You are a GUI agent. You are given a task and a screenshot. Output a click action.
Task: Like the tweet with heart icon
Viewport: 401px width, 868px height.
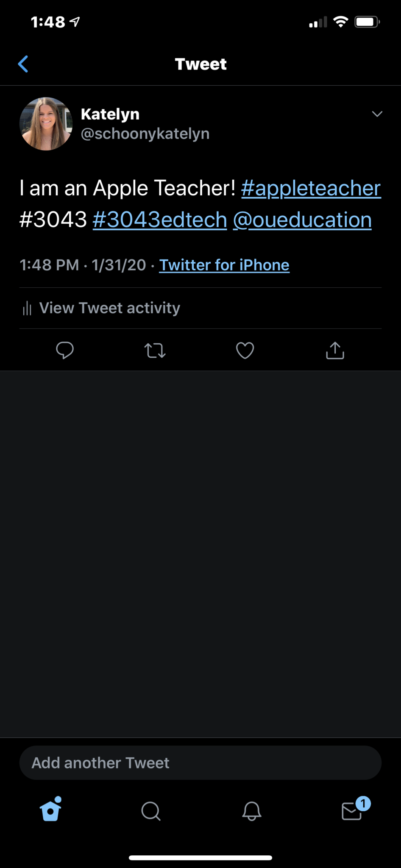(x=245, y=351)
